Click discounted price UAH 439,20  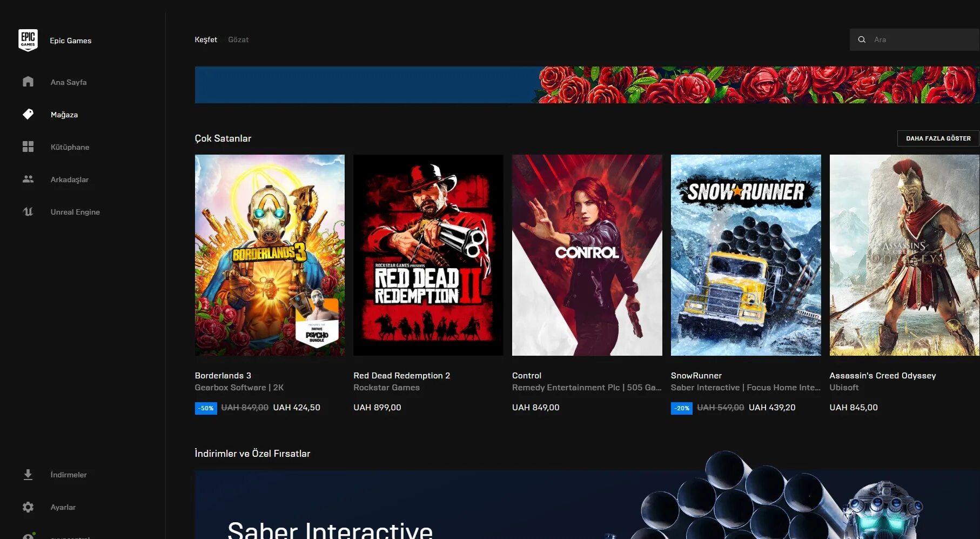coord(772,408)
